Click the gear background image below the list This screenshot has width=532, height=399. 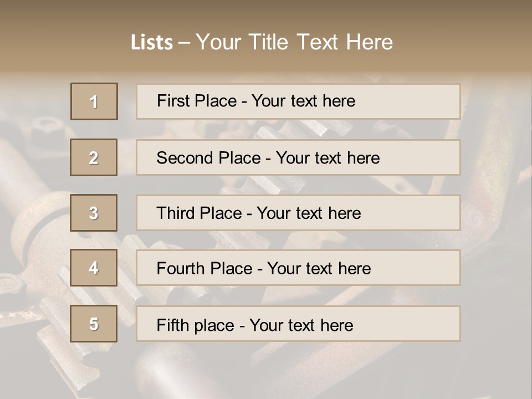(x=266, y=371)
